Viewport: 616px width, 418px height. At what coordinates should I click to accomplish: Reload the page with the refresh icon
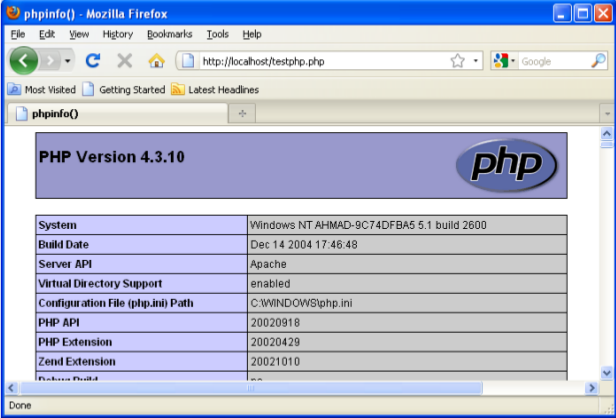93,61
